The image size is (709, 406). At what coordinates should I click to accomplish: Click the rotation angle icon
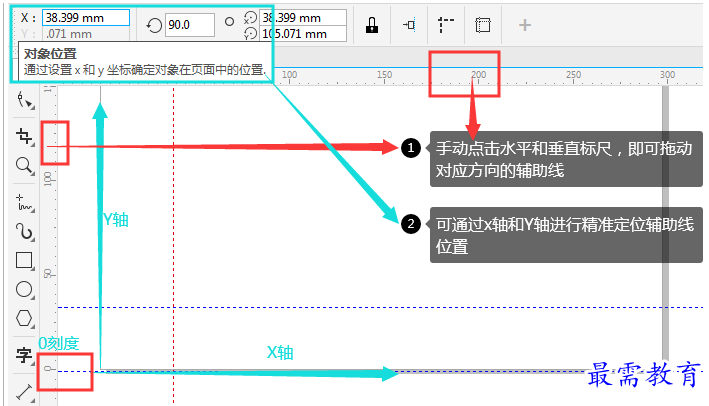154,25
